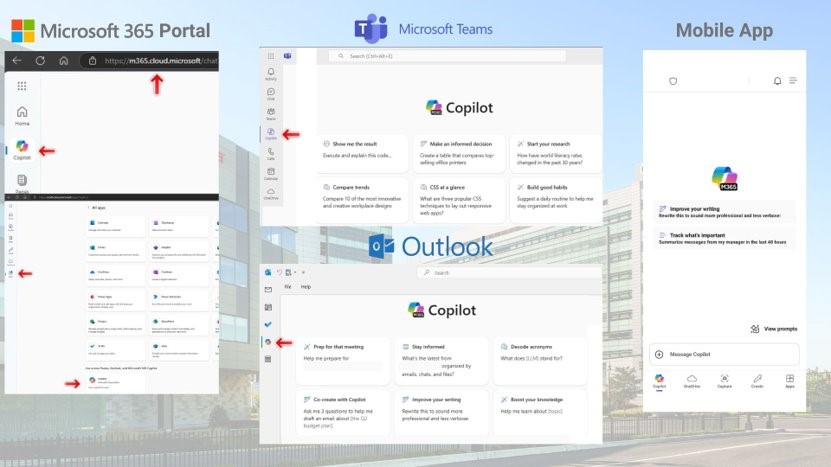Image resolution: width=831 pixels, height=467 pixels.
Task: Click the 'Message Copilot' input field
Action: 724,354
